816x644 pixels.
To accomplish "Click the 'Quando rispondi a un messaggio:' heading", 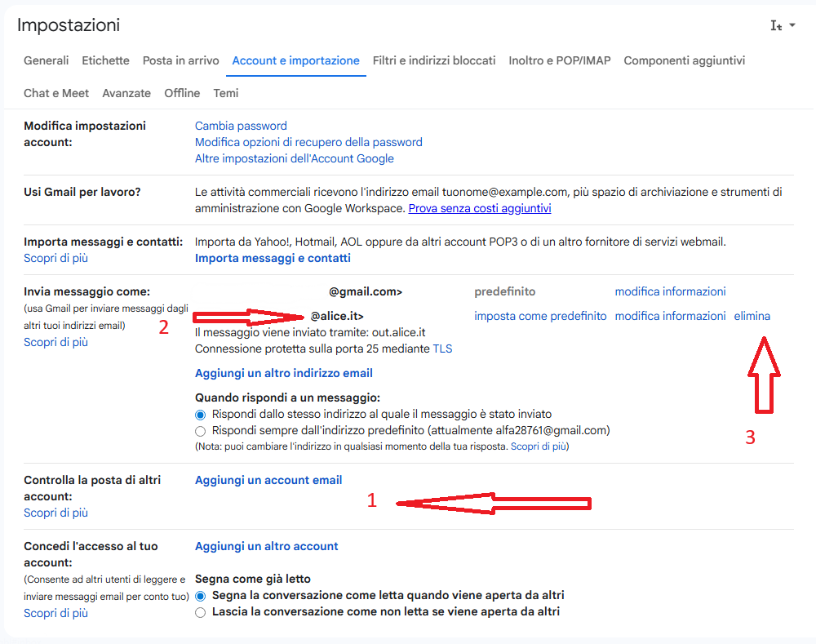I will point(287,398).
